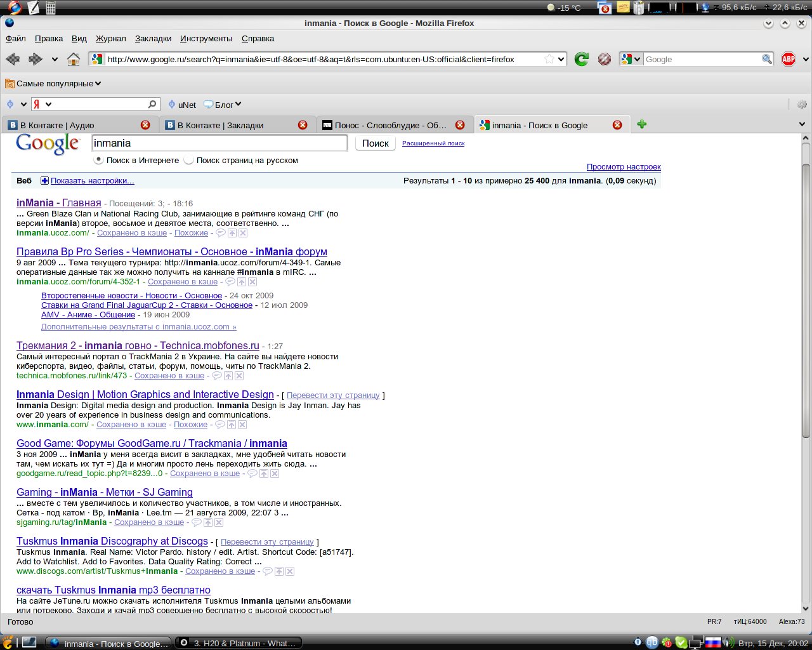Promote the goodgame.ru result with arrow icon
The width and height of the screenshot is (812, 650).
[264, 474]
